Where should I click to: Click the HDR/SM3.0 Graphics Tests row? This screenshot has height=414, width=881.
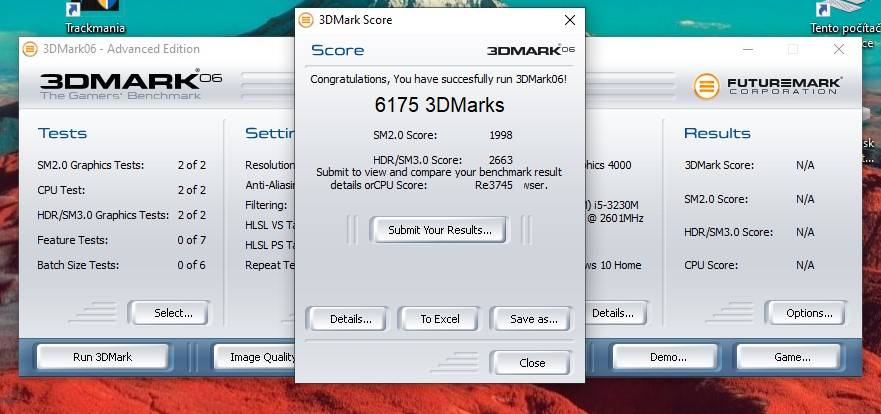(121, 215)
